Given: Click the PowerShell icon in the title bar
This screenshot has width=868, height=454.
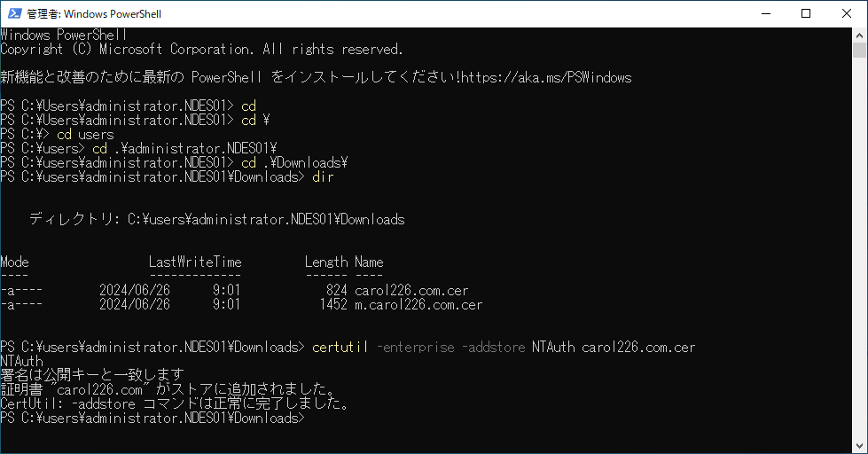Looking at the screenshot, I should tap(14, 13).
